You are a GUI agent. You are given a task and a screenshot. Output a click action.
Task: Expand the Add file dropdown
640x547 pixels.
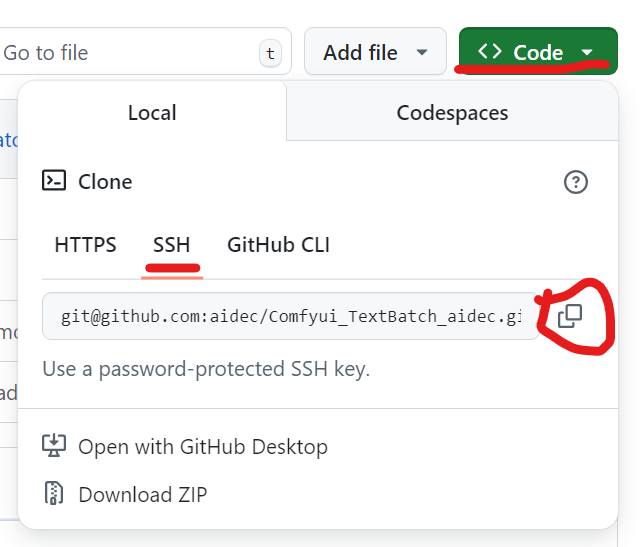tap(375, 51)
